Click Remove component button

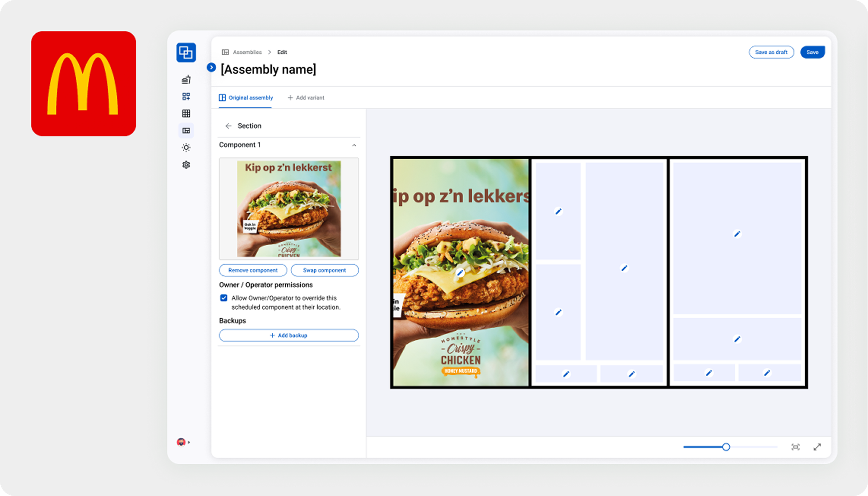coord(253,270)
